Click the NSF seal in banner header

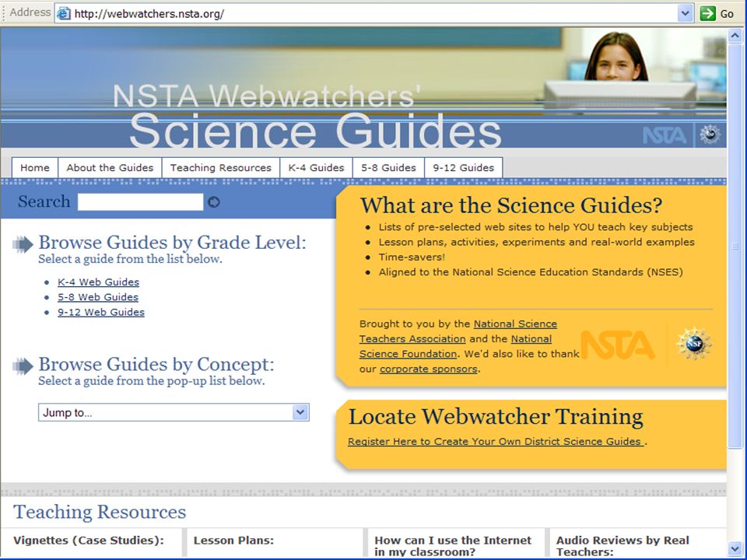coord(710,135)
